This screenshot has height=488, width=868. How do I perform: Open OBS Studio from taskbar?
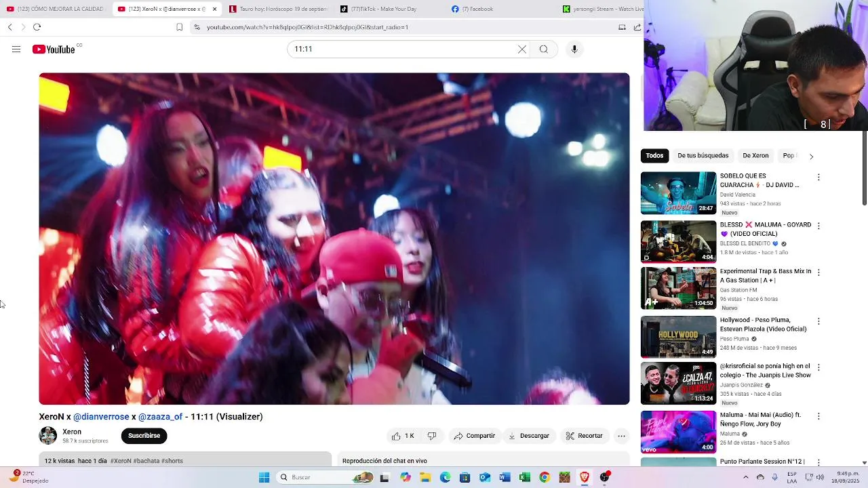604,477
